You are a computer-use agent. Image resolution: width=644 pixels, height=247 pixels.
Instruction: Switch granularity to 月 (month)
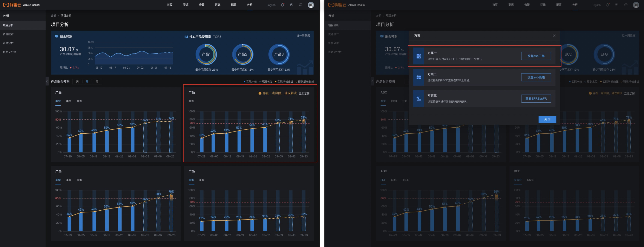point(97,82)
